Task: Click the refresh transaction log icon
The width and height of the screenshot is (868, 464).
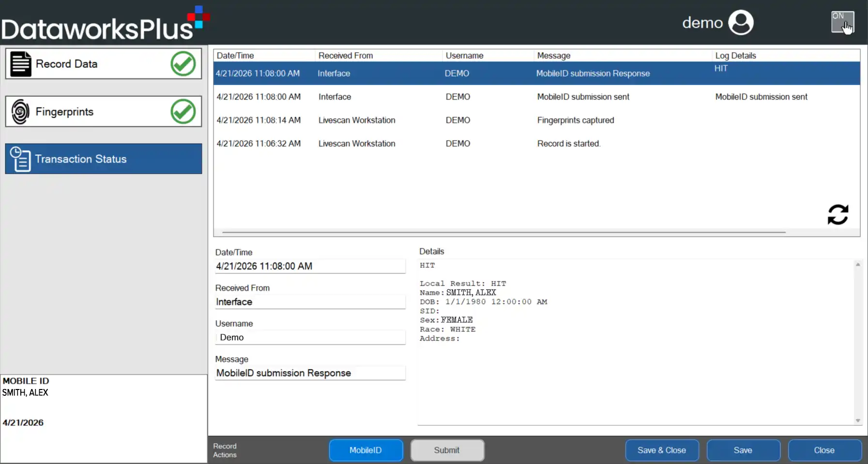Action: pyautogui.click(x=838, y=215)
